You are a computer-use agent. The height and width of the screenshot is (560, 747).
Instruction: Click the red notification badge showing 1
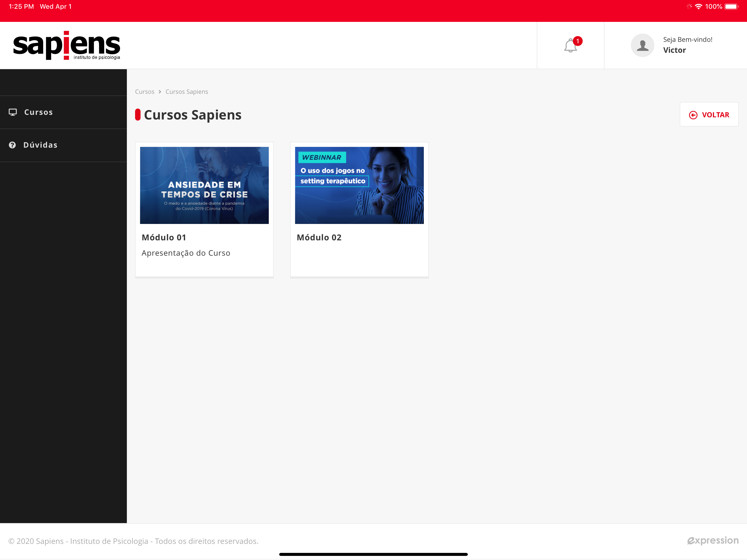pyautogui.click(x=578, y=41)
